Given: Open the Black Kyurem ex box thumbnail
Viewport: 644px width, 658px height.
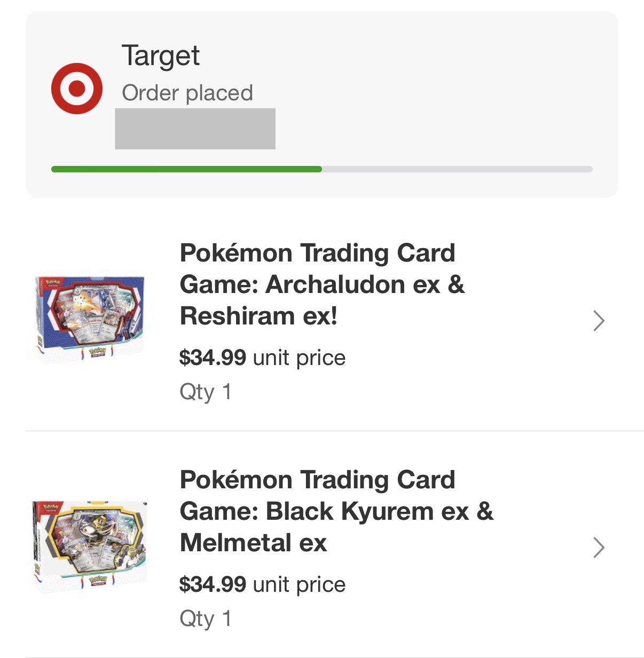Looking at the screenshot, I should [90, 545].
